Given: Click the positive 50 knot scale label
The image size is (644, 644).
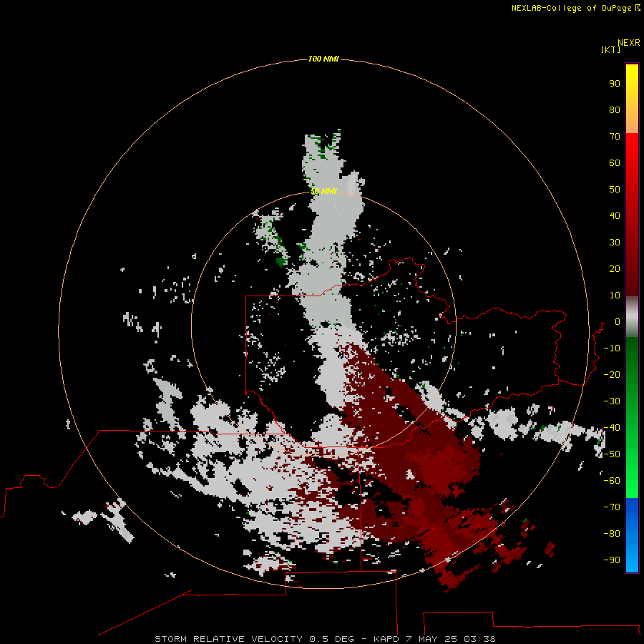Looking at the screenshot, I should click(x=615, y=190).
